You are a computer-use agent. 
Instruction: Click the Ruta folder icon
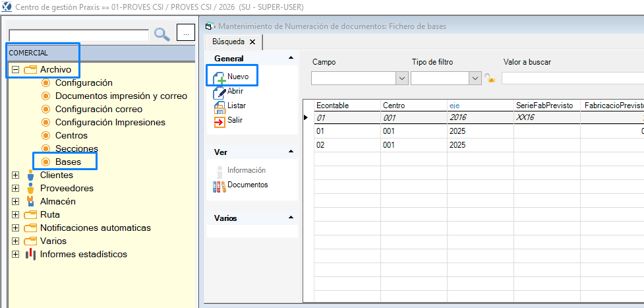pyautogui.click(x=30, y=214)
